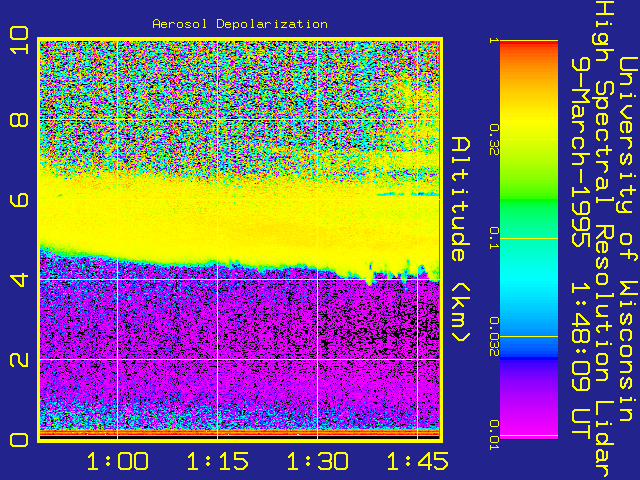Click the altitude axis label 10
This screenshot has width=640, height=480.
coord(20,40)
